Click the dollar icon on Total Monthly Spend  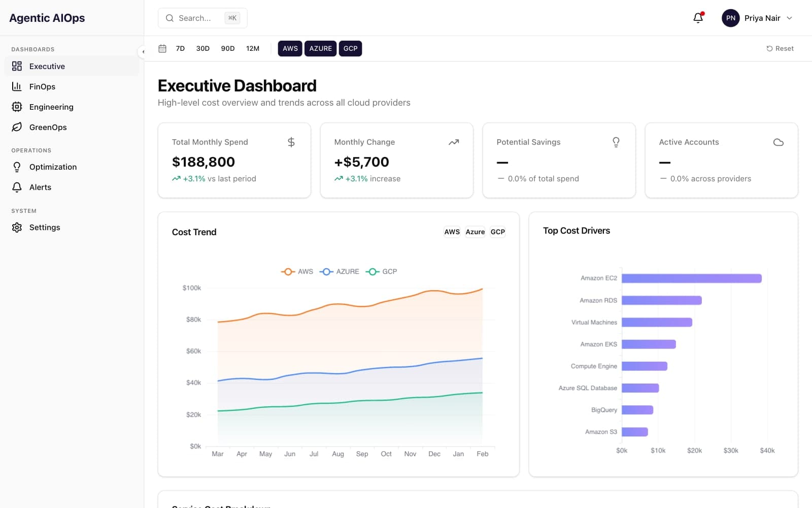tap(291, 142)
